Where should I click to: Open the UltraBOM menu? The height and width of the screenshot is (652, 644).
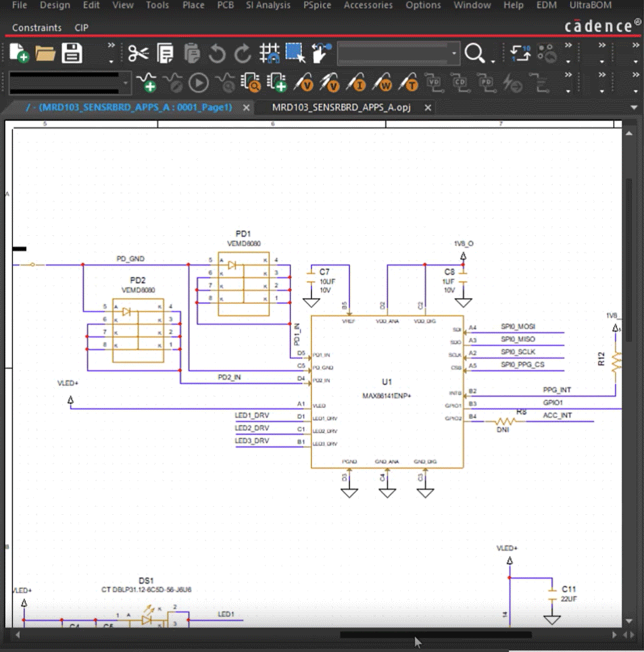[590, 5]
